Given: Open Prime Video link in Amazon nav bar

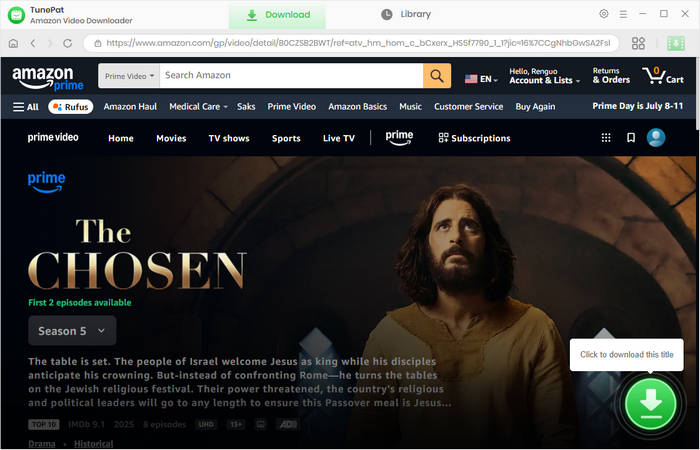Looking at the screenshot, I should point(292,107).
